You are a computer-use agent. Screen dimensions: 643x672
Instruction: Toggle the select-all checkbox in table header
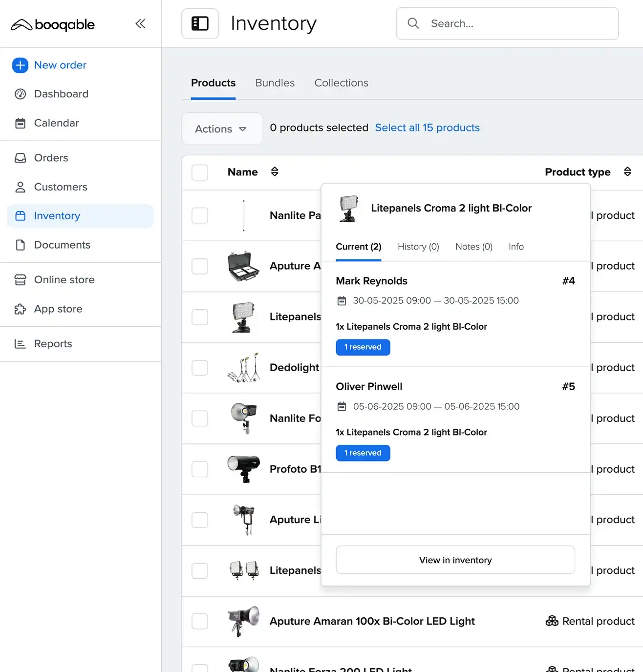[x=200, y=172]
